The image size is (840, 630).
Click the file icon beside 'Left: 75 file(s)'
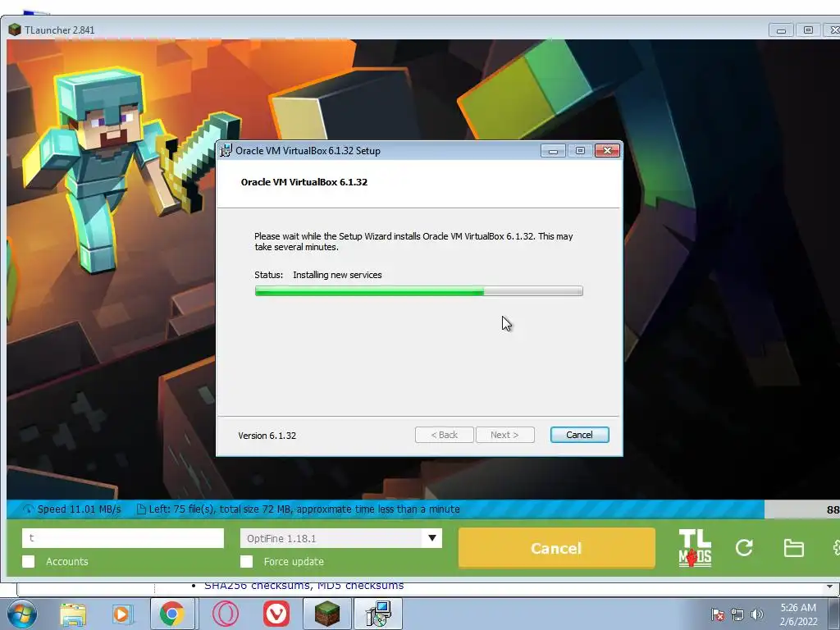pos(141,509)
